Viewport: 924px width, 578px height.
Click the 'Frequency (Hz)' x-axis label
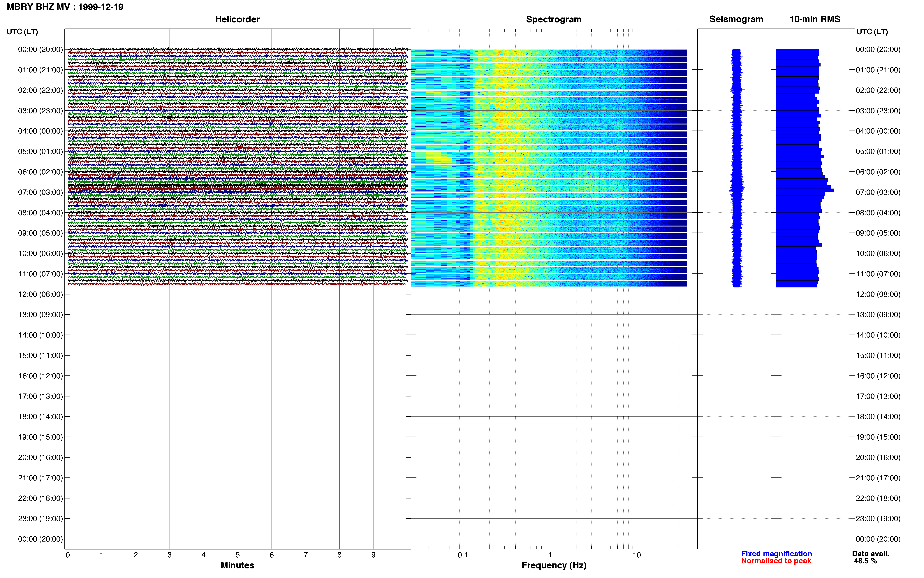click(x=554, y=565)
